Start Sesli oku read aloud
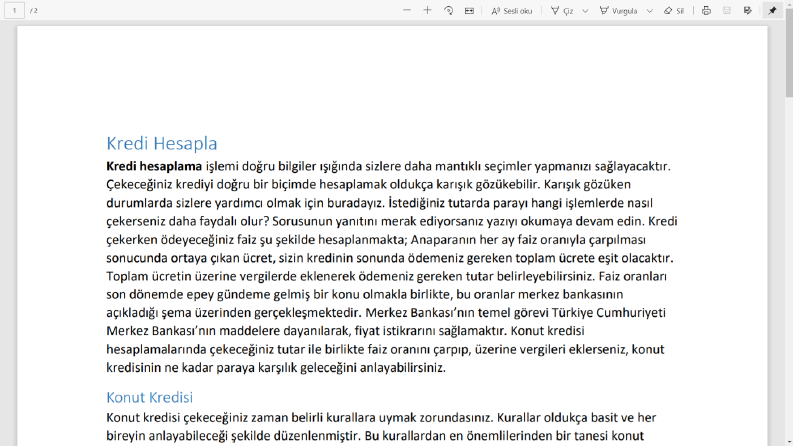Viewport: 793px width, 446px height. 512,10
